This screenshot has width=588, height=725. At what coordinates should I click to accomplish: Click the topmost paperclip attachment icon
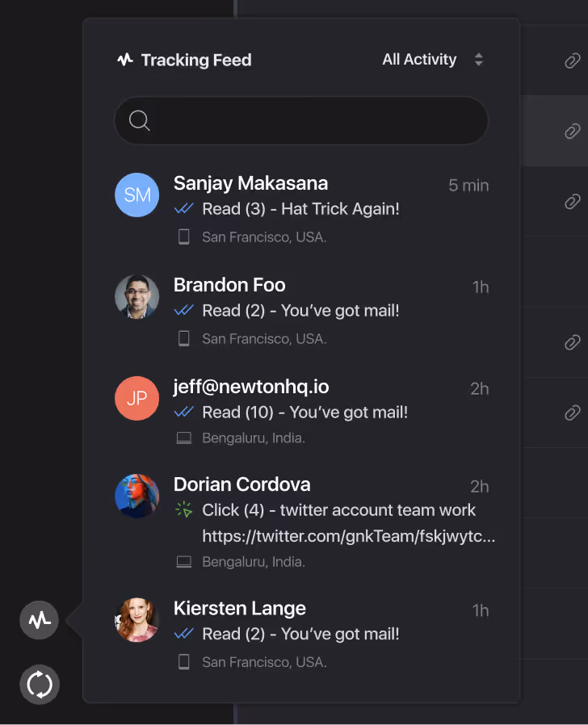click(x=573, y=61)
